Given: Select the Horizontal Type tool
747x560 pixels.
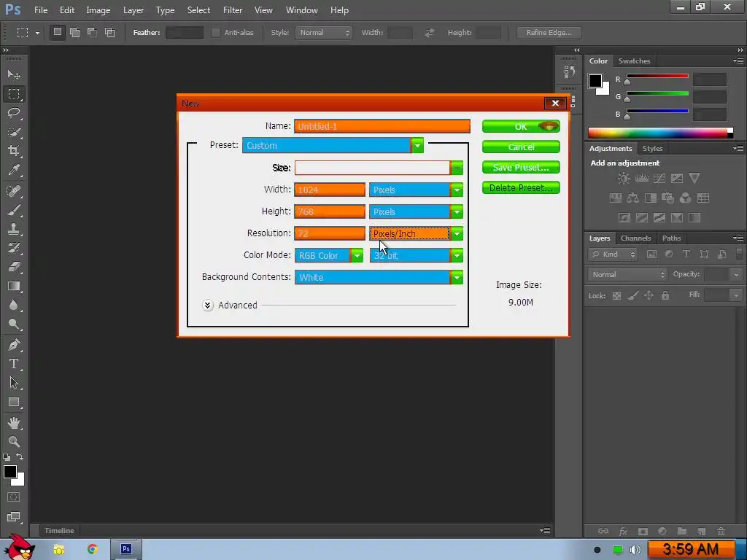Looking at the screenshot, I should pyautogui.click(x=13, y=364).
